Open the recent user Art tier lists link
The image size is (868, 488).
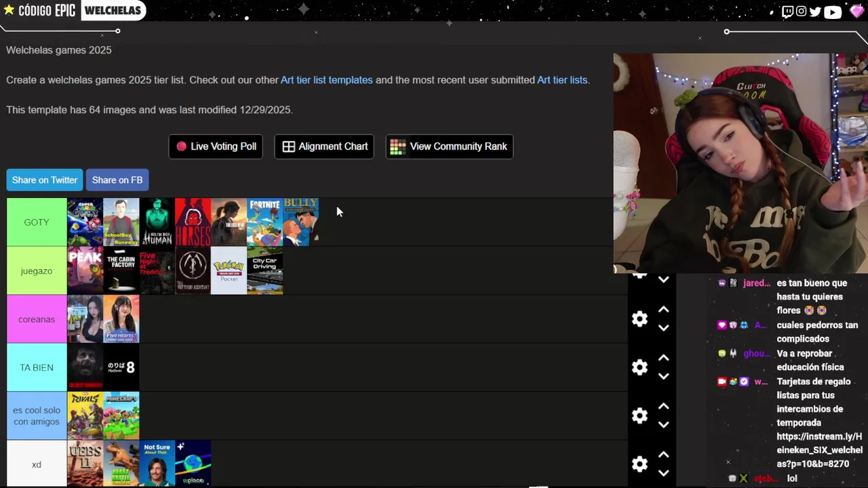tap(562, 80)
